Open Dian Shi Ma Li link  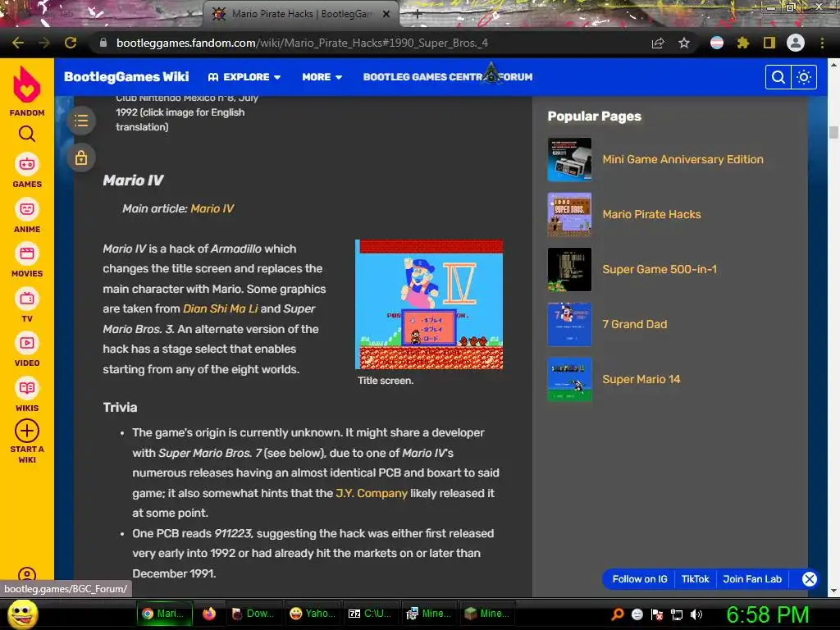coord(220,308)
